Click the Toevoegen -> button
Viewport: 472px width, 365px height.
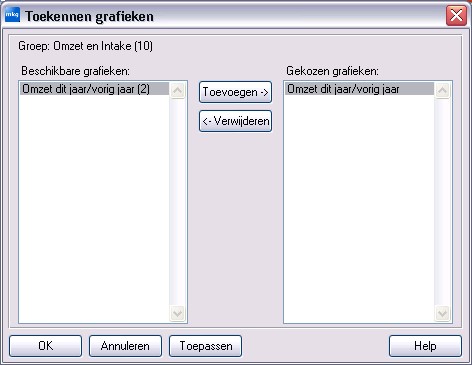click(x=235, y=92)
